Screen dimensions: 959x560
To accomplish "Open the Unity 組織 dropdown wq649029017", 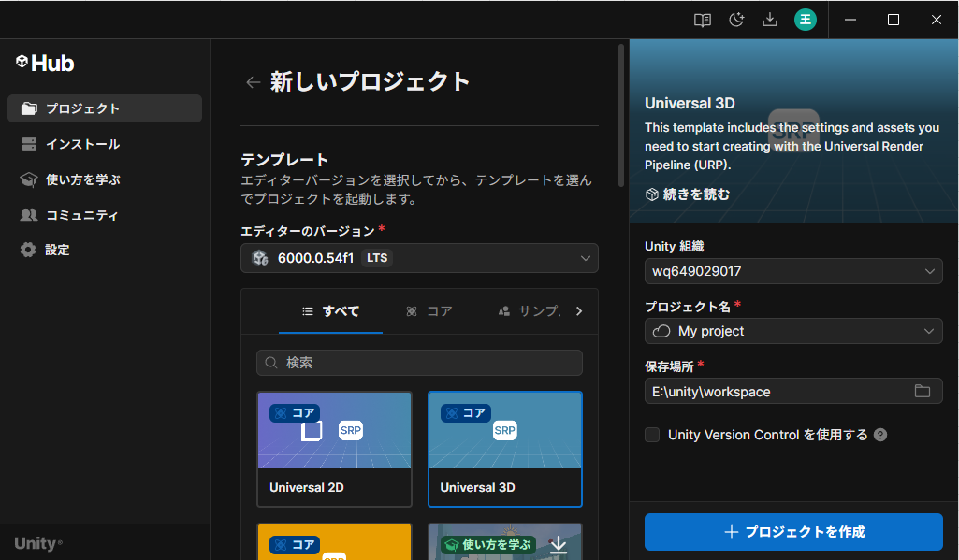I will click(x=793, y=271).
